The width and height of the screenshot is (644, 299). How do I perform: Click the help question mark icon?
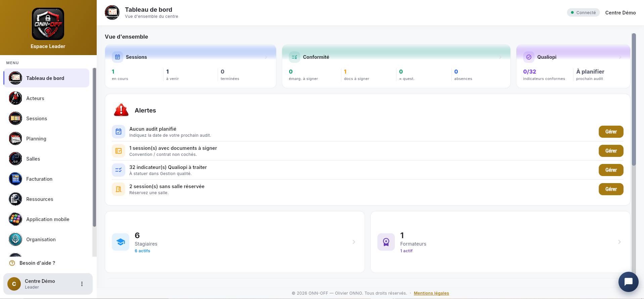pos(12,263)
